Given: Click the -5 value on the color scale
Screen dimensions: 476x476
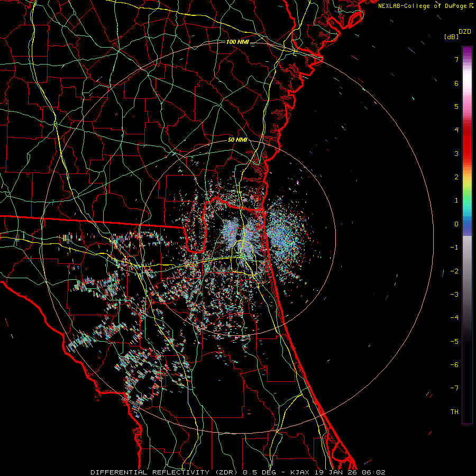Looking at the screenshot, I should 454,342.
